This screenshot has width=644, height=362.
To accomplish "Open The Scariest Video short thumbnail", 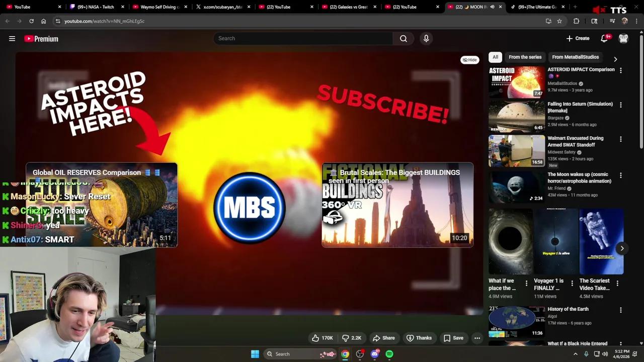I will click(x=601, y=242).
